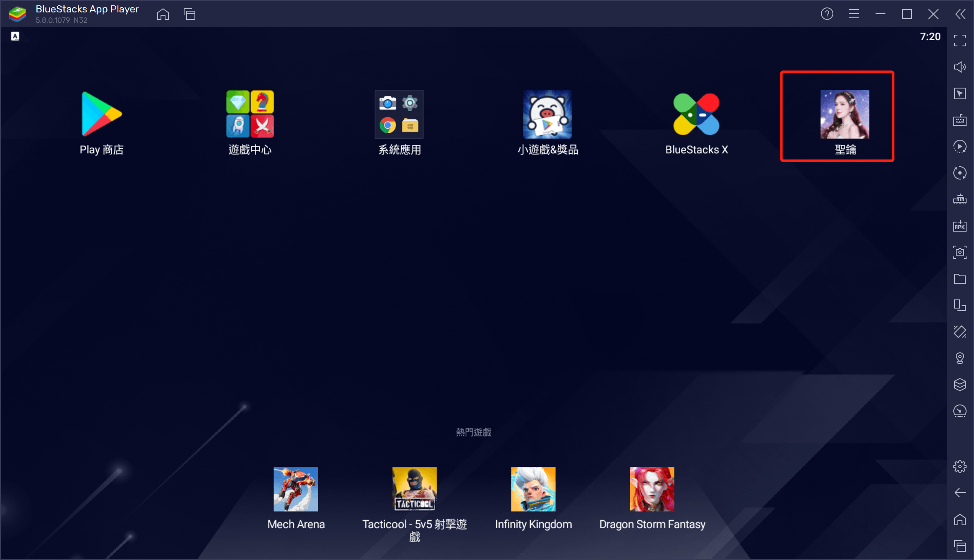
Task: Open settings gear in sidebar
Action: [960, 467]
